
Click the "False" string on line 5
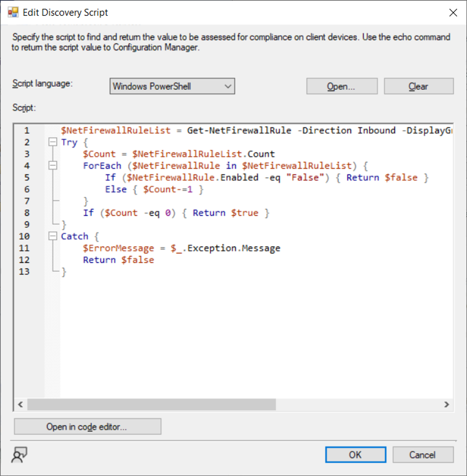305,177
